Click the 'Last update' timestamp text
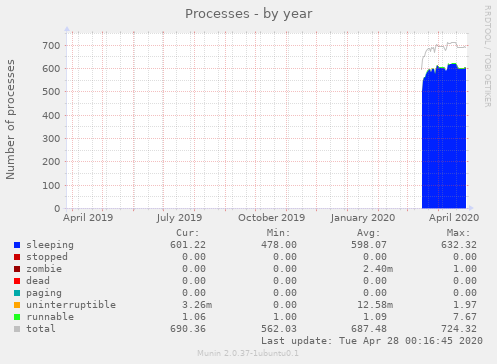 (372, 341)
